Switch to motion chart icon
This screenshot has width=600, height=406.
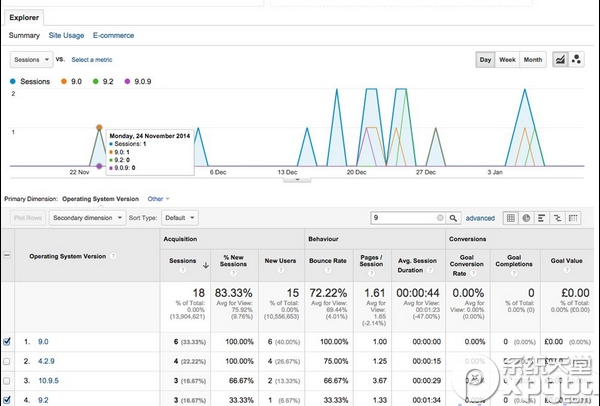[x=578, y=60]
